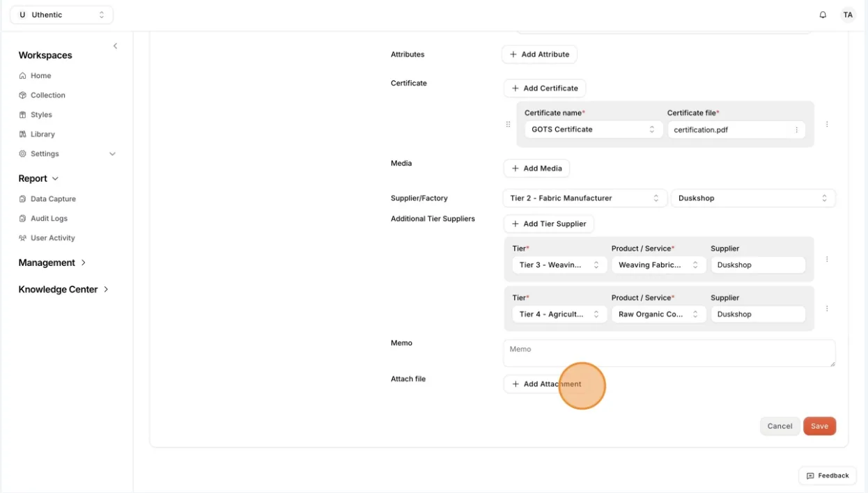Click the Cancel button

point(780,426)
